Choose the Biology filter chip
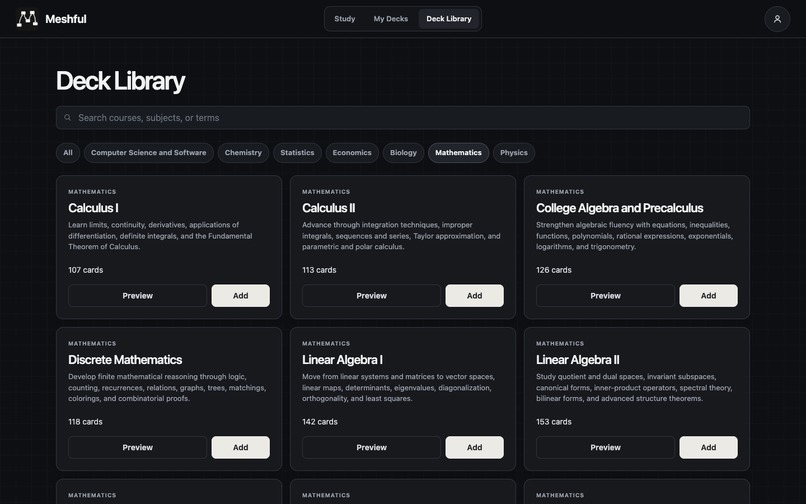This screenshot has width=806, height=504. [403, 153]
